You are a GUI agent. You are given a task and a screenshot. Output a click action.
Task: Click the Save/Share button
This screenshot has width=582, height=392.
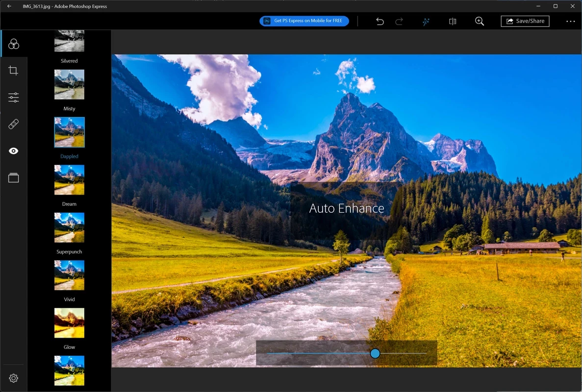tap(525, 21)
